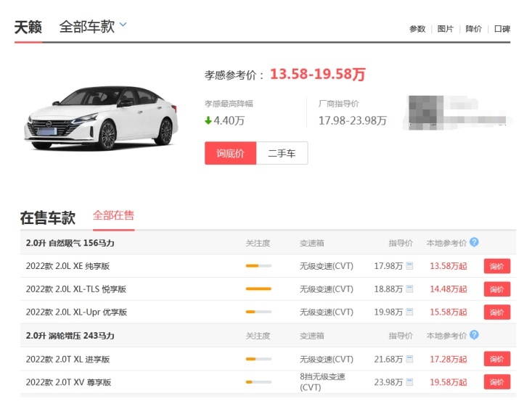The height and width of the screenshot is (414, 532).
Task: Click the 17.98-23.98万 manufacturer price
Action: coord(353,120)
